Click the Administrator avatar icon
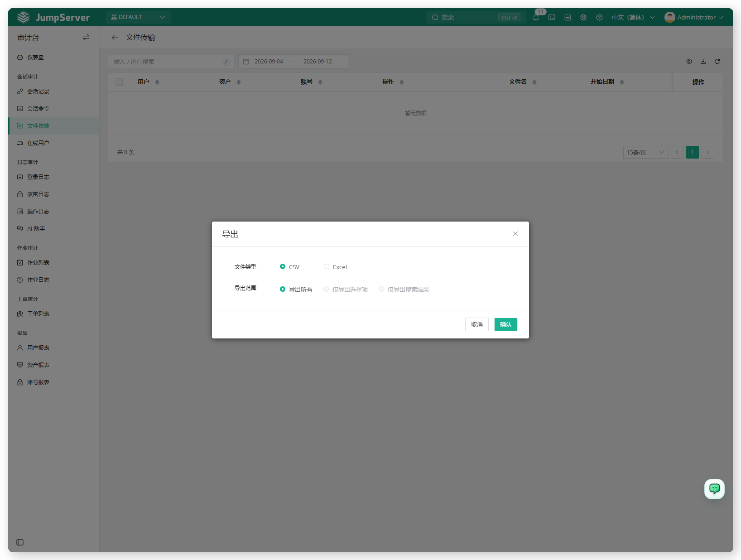The image size is (741, 560). 669,17
